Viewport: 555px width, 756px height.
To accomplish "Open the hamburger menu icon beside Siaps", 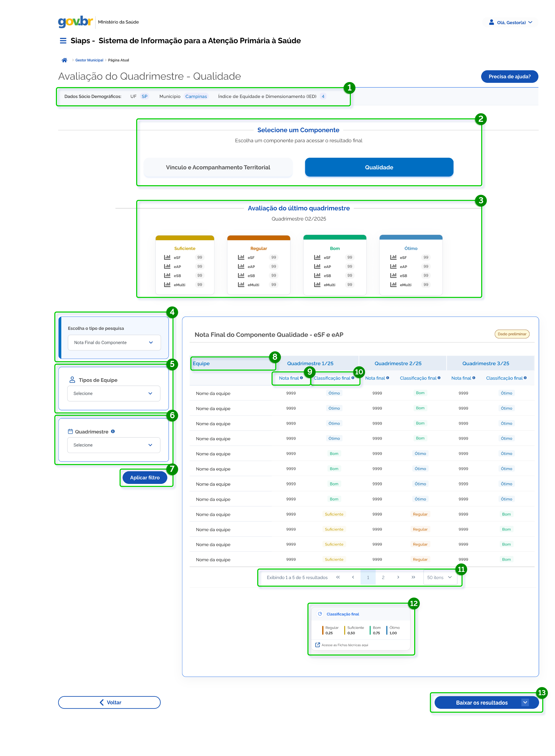I will 63,41.
